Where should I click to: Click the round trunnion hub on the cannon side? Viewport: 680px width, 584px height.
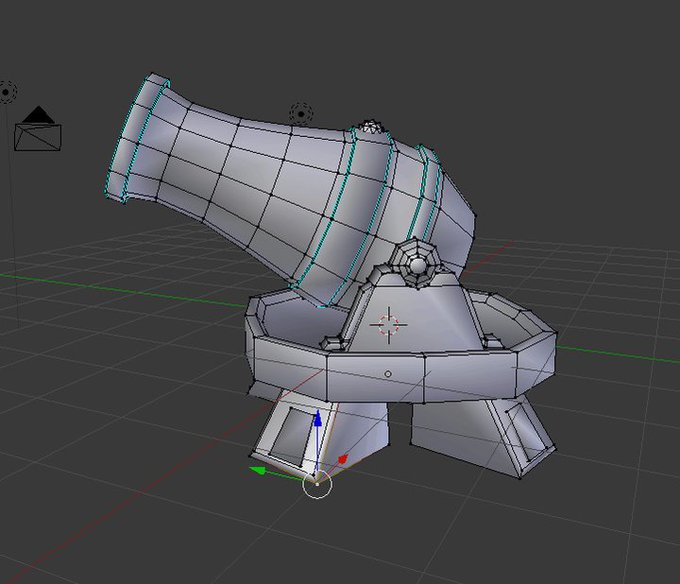(417, 264)
